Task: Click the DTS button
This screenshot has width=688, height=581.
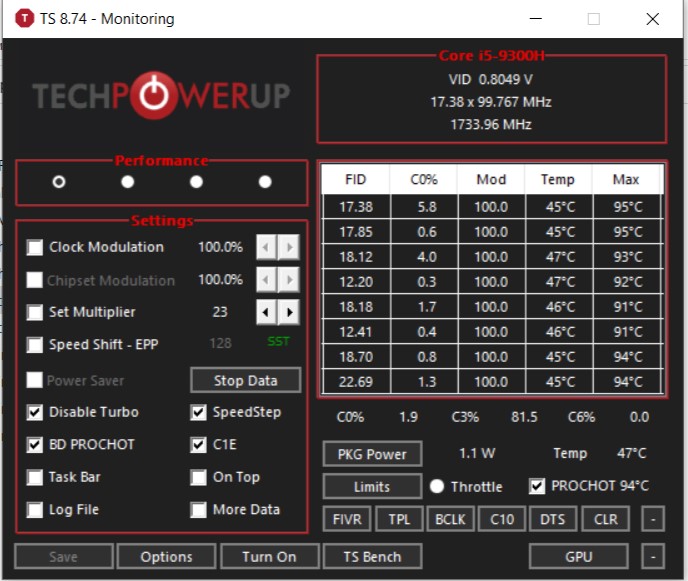Action: click(553, 519)
